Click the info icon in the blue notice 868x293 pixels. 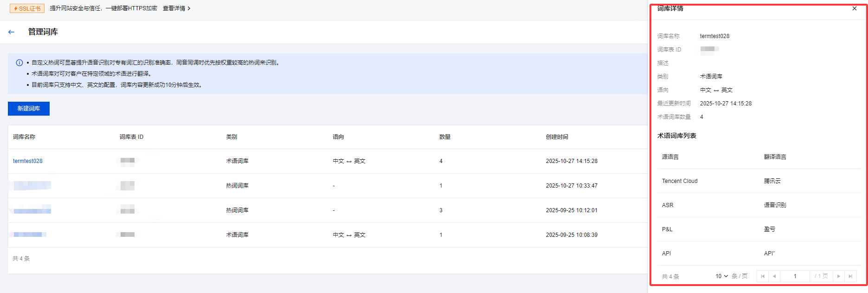(19, 63)
